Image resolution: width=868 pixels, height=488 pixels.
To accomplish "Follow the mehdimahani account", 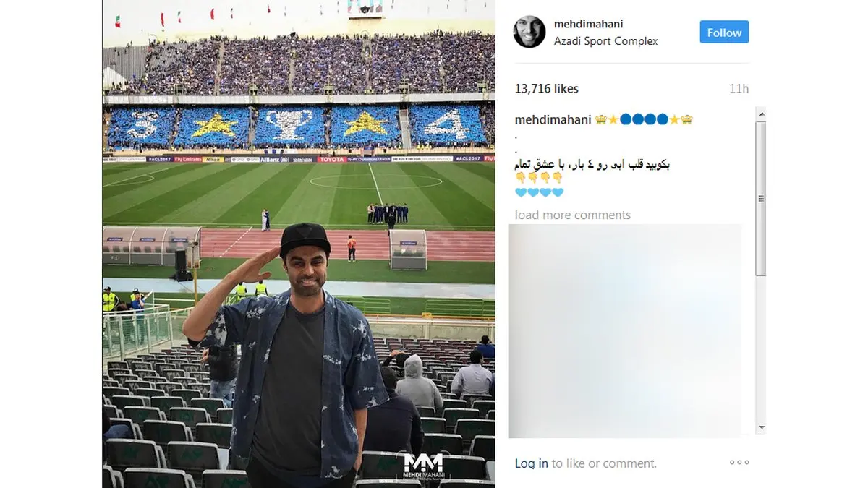I will coord(724,33).
